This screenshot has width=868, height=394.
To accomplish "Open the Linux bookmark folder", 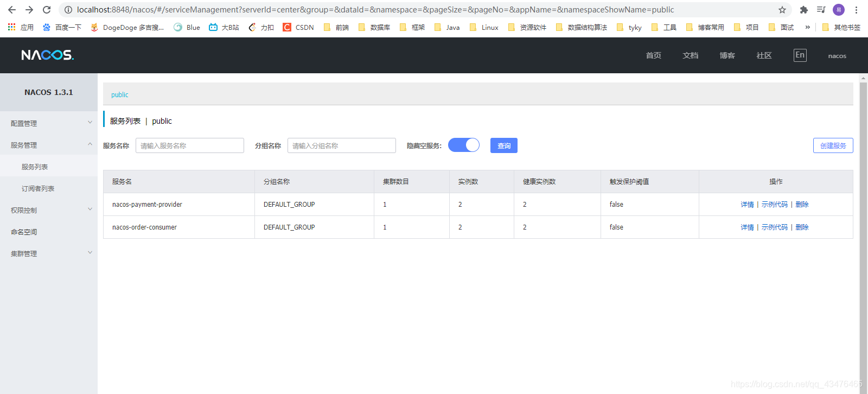I will [484, 27].
